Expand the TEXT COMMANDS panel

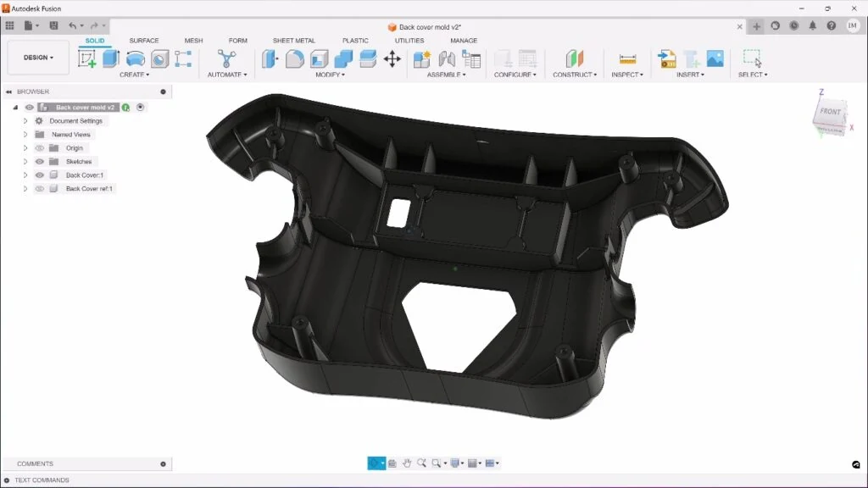[7, 480]
